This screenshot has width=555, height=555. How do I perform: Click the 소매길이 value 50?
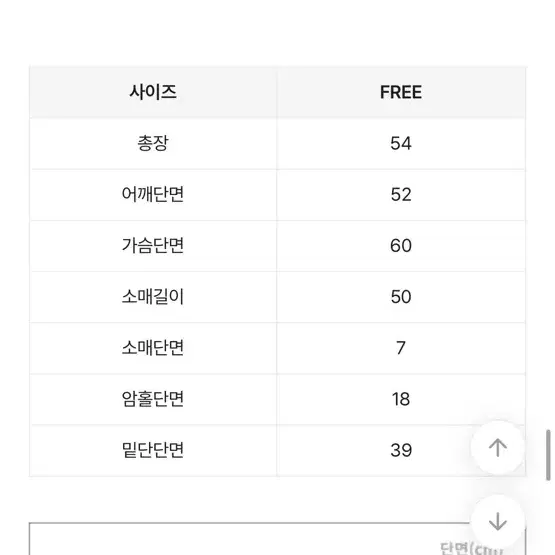tap(401, 297)
